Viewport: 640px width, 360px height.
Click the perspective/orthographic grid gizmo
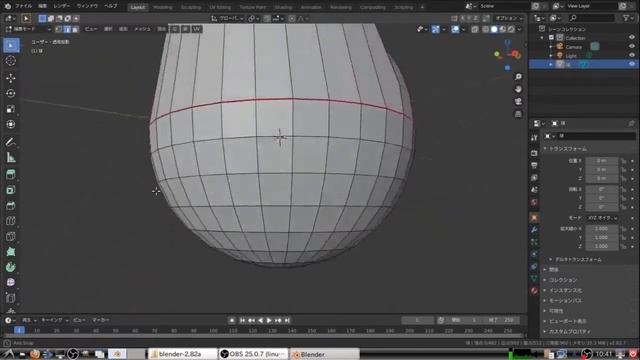coord(518,114)
